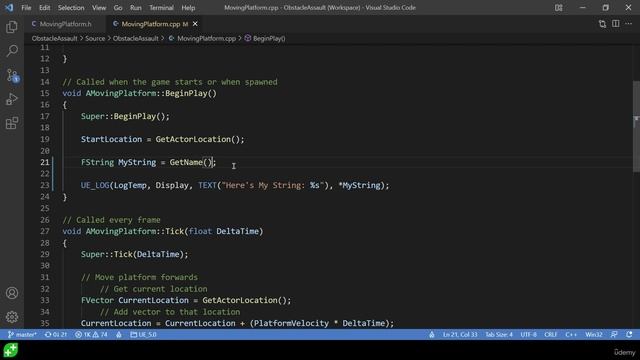The width and height of the screenshot is (640, 360).
Task: Open the Search view in activity bar
Action: tap(12, 51)
